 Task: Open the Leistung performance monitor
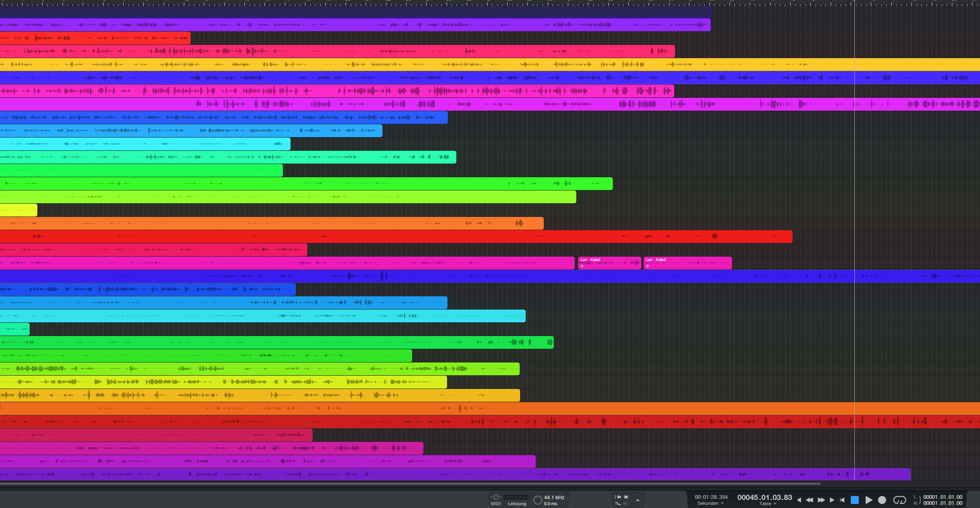[x=517, y=504]
